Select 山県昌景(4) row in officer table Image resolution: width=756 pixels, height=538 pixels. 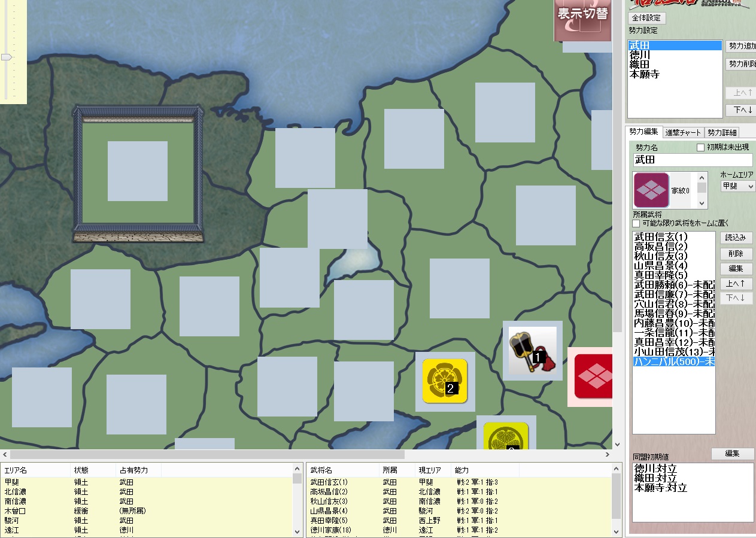click(x=459, y=510)
